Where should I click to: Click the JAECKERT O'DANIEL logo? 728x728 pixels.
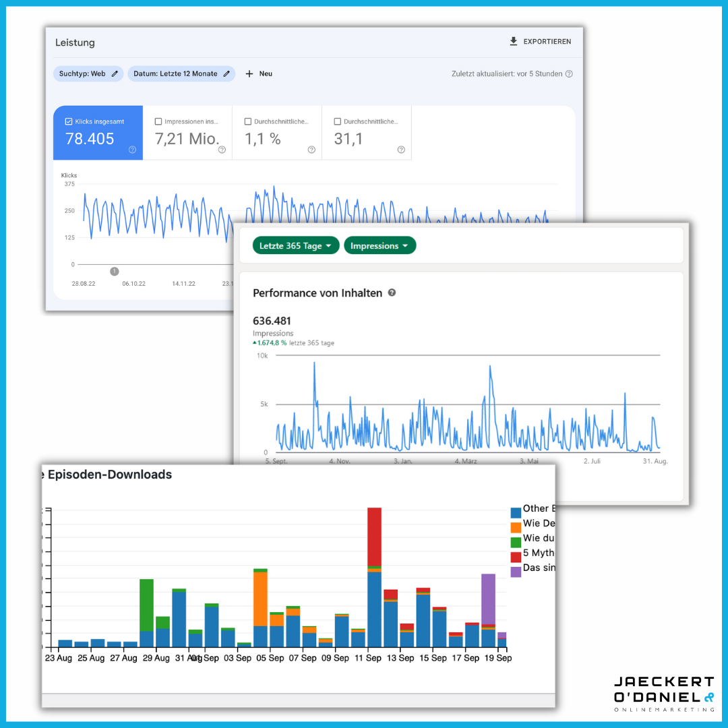(663, 694)
